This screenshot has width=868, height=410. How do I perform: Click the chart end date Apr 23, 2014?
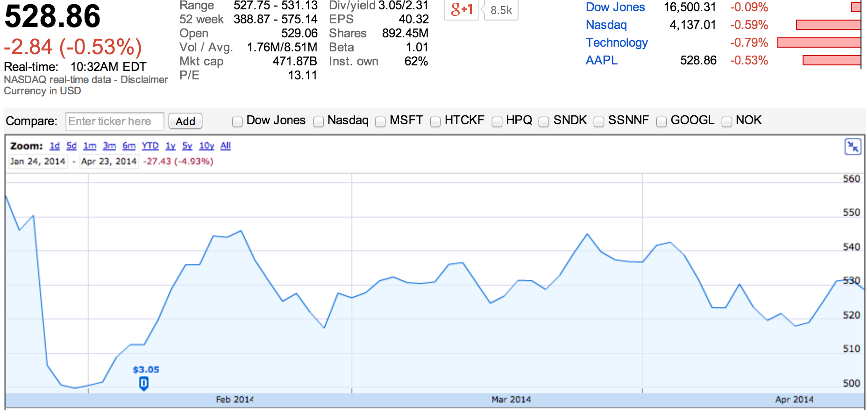109,161
